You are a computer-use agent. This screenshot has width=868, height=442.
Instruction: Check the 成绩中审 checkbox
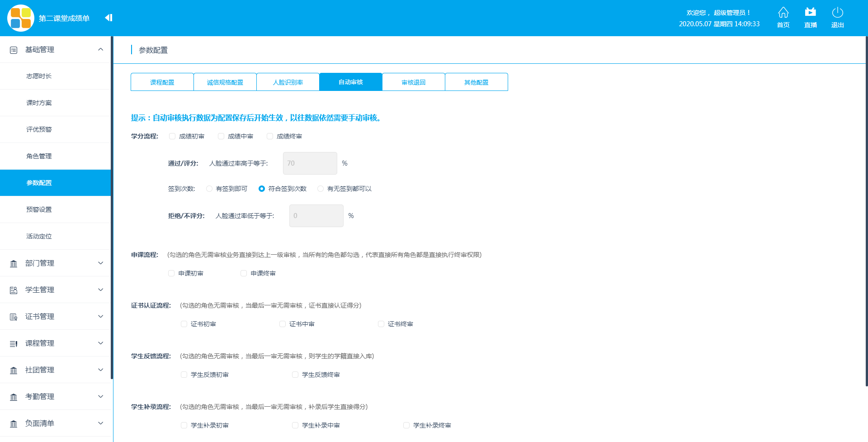(x=221, y=136)
